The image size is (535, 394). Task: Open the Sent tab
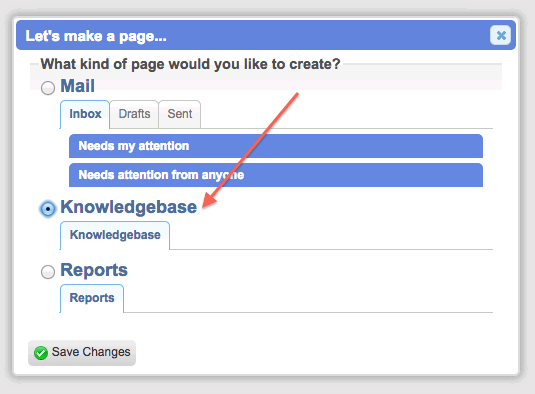[x=179, y=114]
